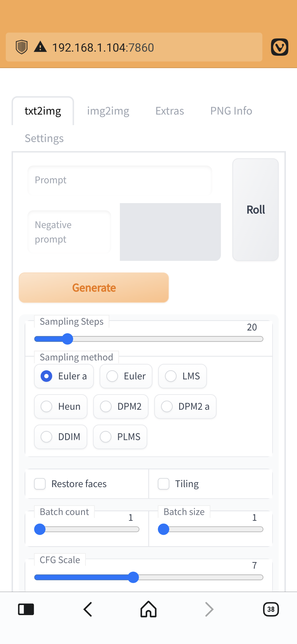This screenshot has height=644, width=297.
Task: Open the tab switcher showing 38 tabs
Action: tap(271, 609)
